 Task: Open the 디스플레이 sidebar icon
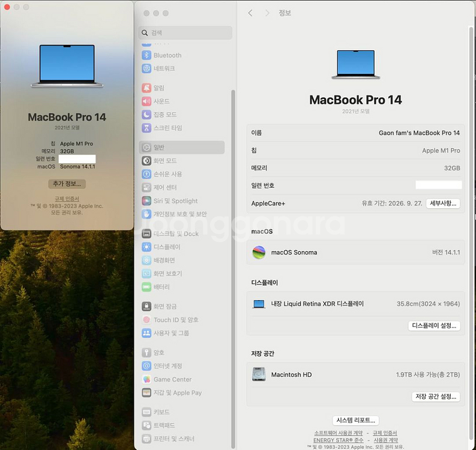[x=146, y=247]
